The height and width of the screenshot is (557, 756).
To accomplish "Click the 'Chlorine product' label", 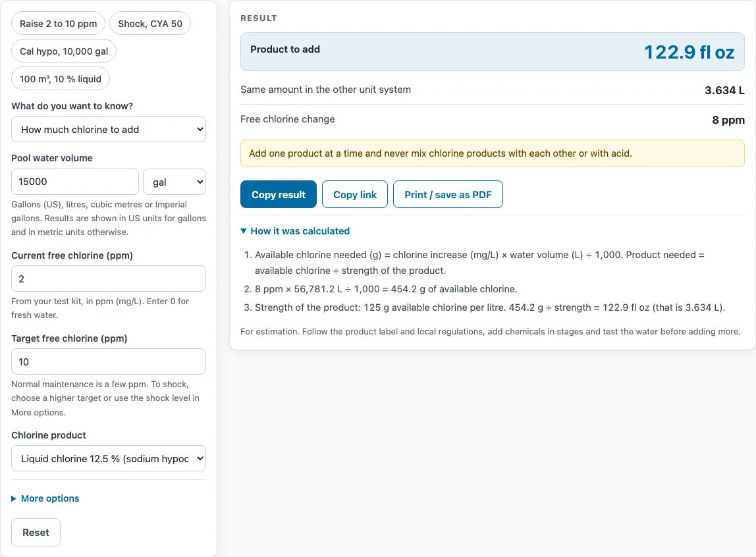I will pos(49,435).
